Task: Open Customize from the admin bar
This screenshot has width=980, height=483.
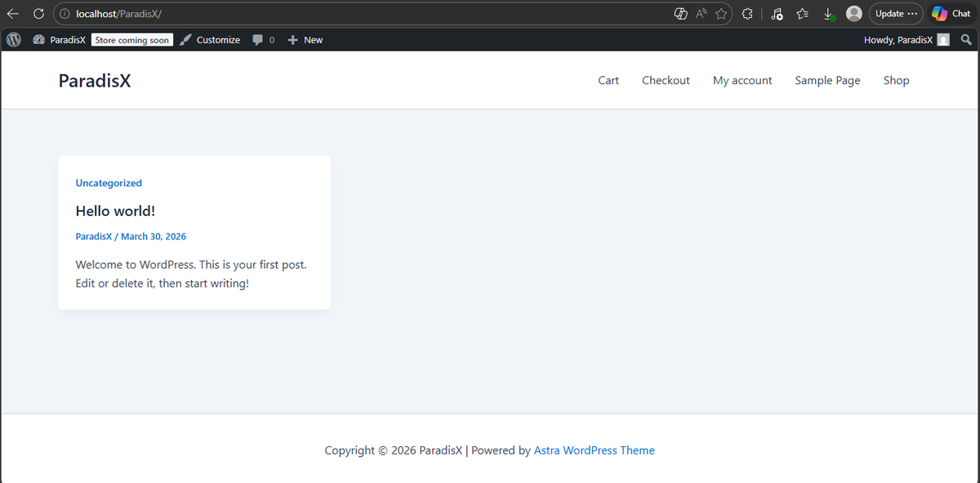Action: tap(210, 39)
